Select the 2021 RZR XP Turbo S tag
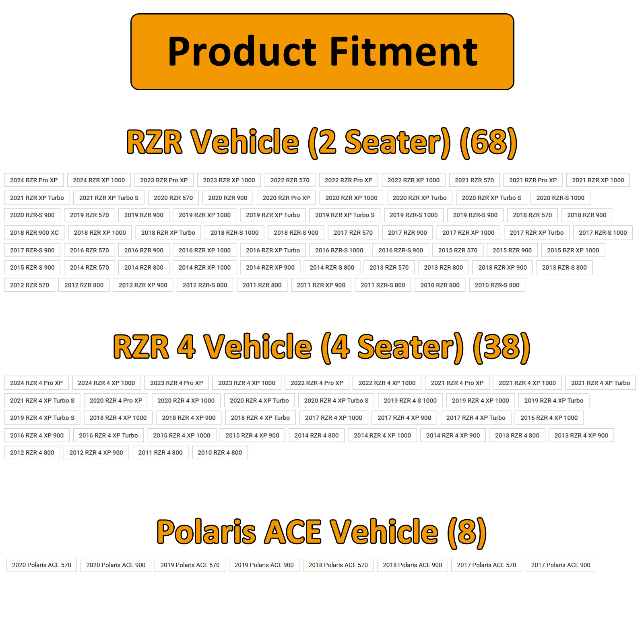Viewport: 644px width, 644px height. [x=109, y=198]
